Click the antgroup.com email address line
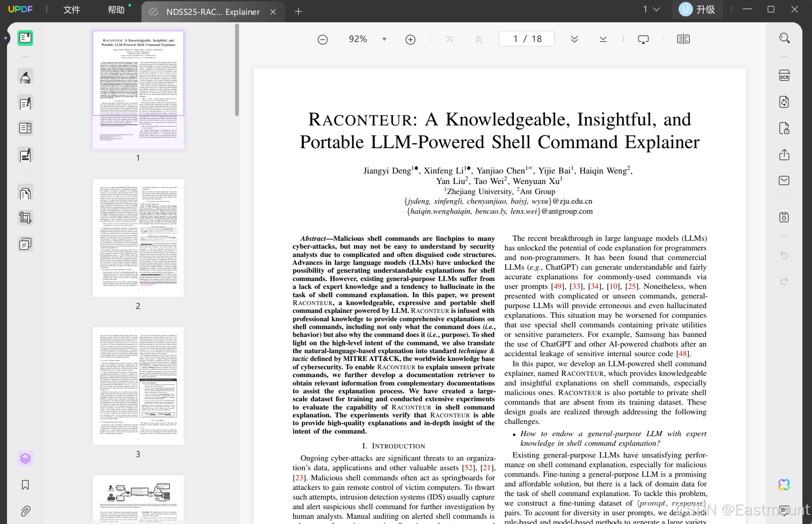 (499, 212)
